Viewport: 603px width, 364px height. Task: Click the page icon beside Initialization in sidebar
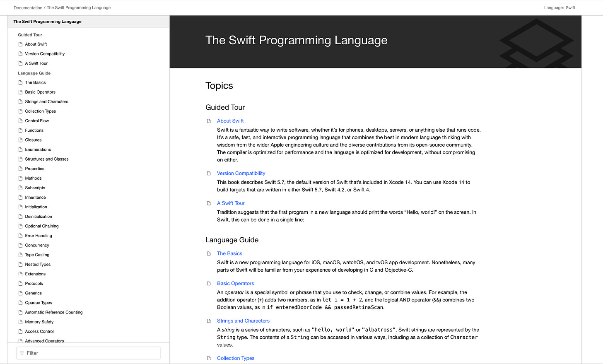20,207
